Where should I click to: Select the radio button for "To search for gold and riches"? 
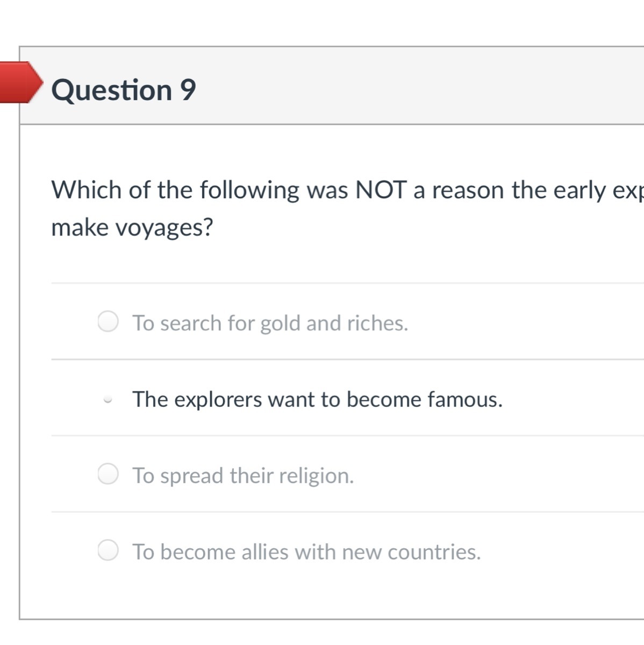click(108, 322)
